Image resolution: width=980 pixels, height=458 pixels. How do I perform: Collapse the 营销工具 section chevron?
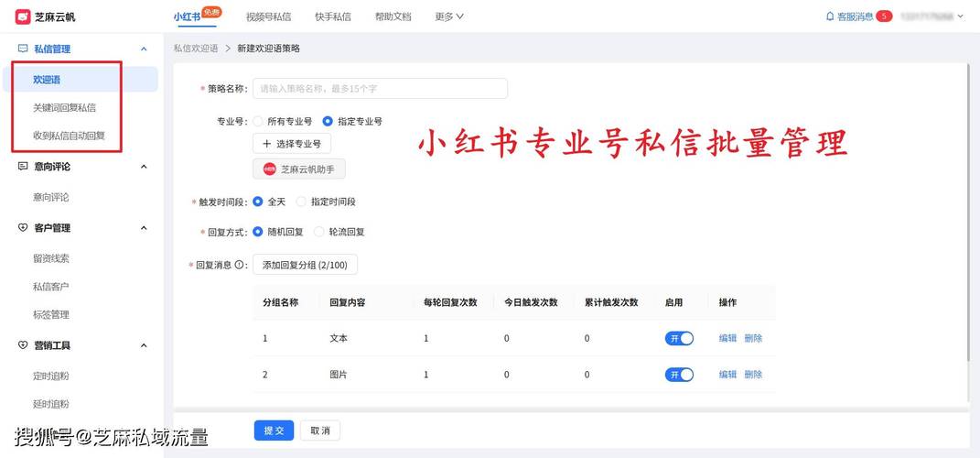(x=144, y=345)
